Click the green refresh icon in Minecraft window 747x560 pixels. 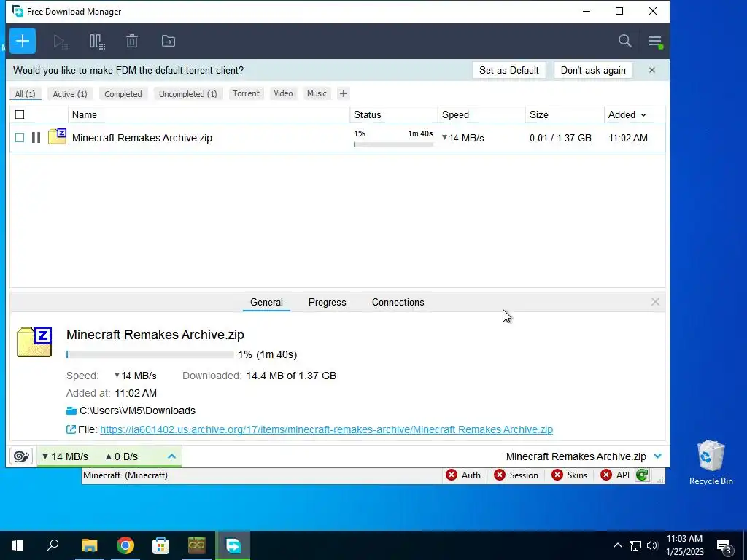point(642,475)
